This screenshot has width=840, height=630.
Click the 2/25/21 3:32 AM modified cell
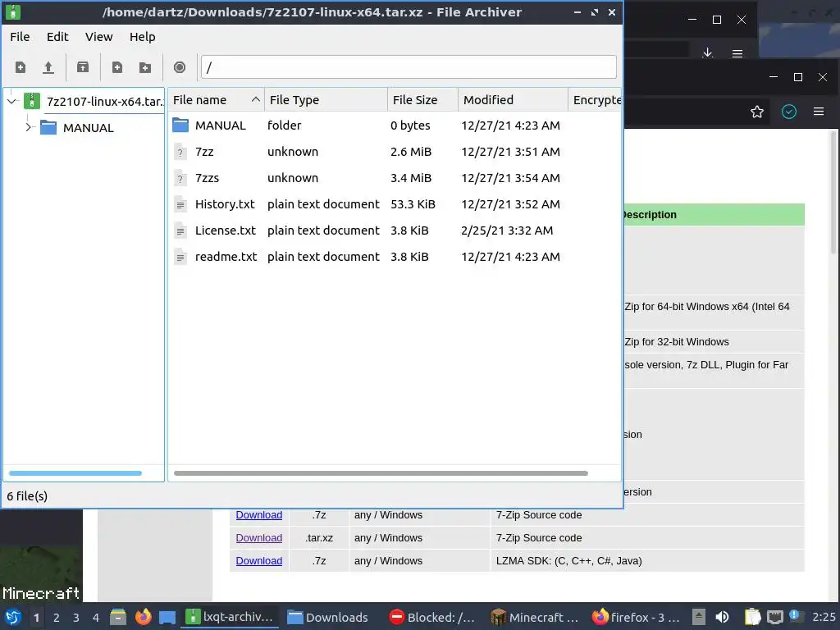tap(507, 231)
